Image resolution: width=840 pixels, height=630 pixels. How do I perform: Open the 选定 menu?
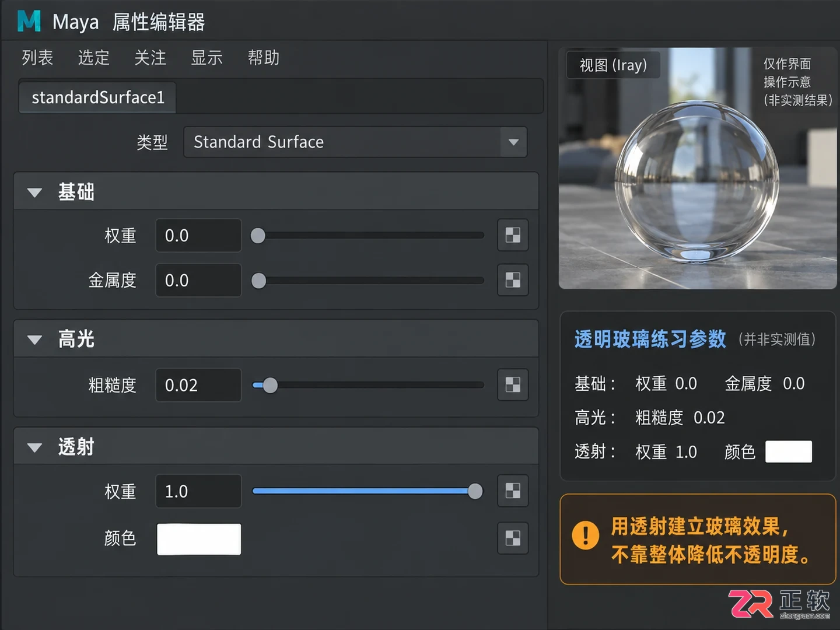click(x=94, y=58)
